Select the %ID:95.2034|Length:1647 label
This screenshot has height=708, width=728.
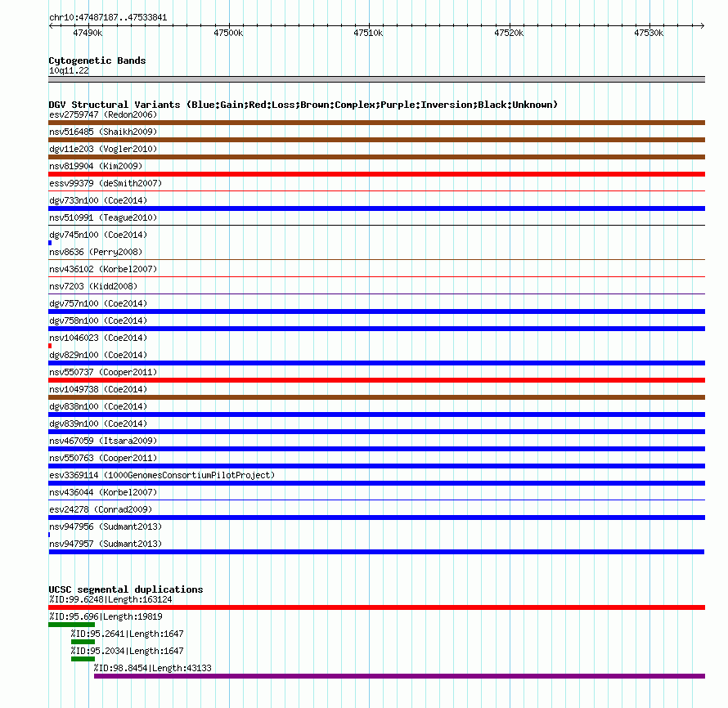tap(128, 651)
